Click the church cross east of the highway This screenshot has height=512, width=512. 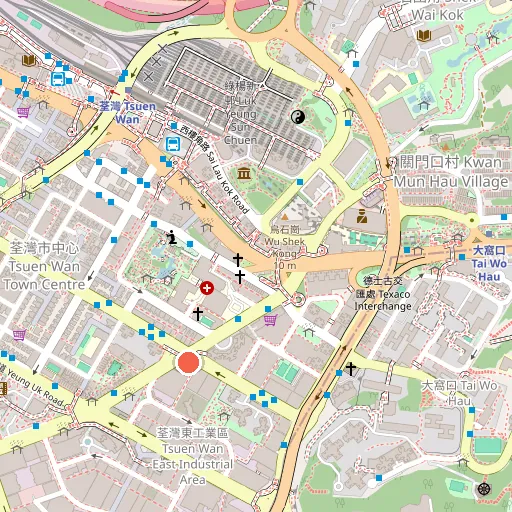tap(351, 369)
